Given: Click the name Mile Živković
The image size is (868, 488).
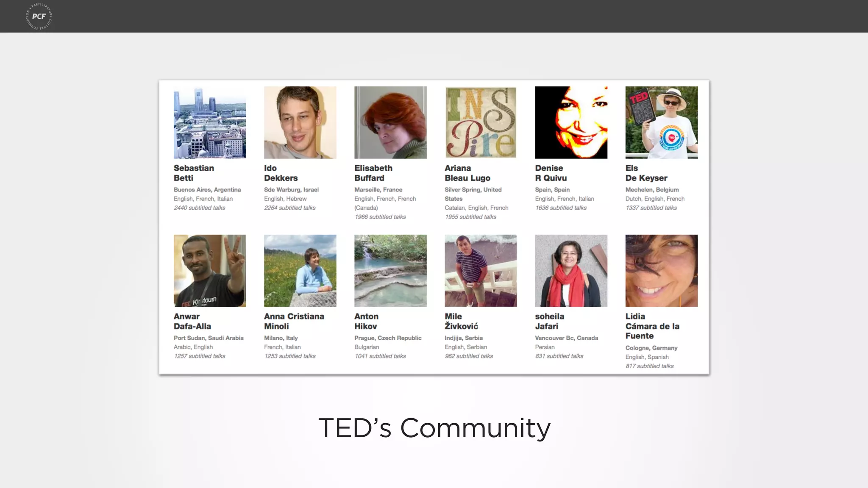Looking at the screenshot, I should tap(461, 321).
